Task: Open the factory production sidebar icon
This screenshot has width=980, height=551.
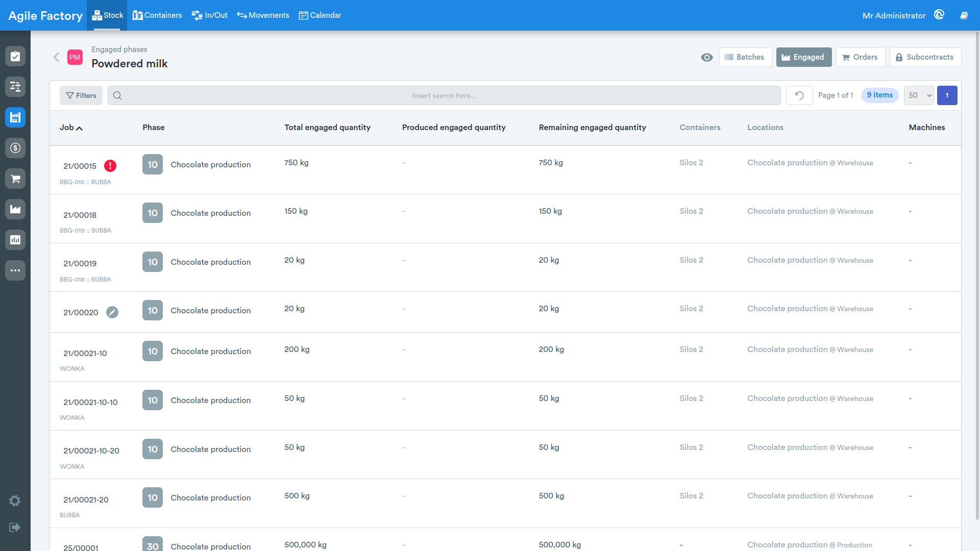Action: [x=15, y=209]
